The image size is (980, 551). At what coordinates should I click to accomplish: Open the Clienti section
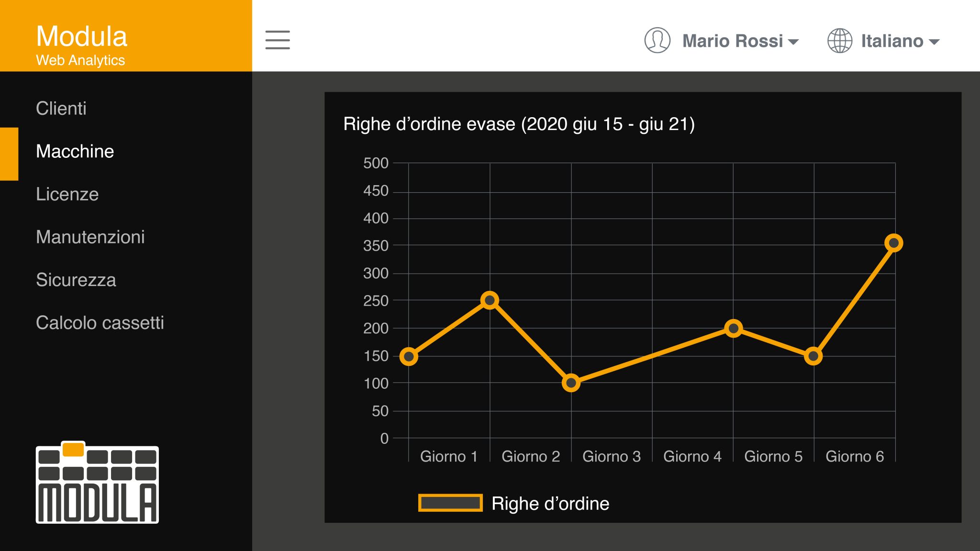(61, 109)
